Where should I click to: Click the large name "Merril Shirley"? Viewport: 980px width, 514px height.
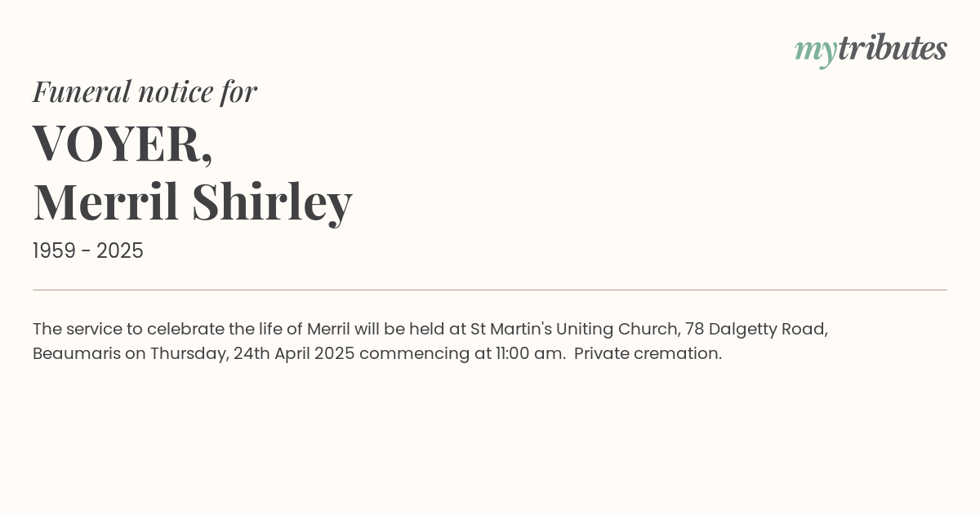[x=193, y=202]
